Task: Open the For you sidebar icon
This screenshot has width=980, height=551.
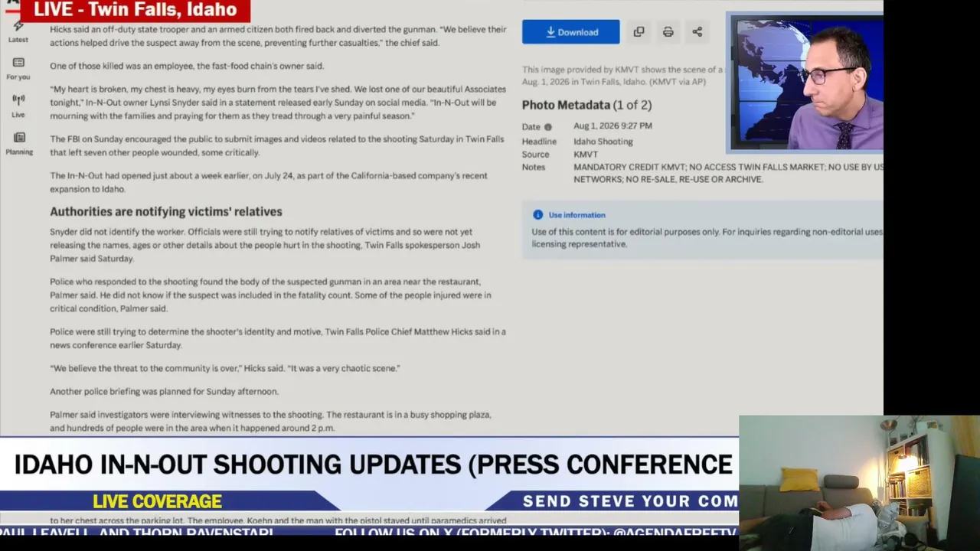Action: [18, 68]
